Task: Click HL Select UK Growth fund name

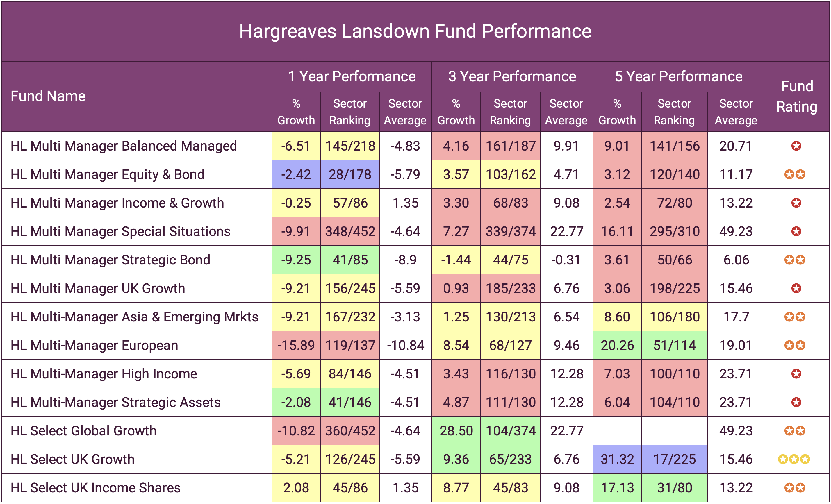Action: (x=72, y=459)
